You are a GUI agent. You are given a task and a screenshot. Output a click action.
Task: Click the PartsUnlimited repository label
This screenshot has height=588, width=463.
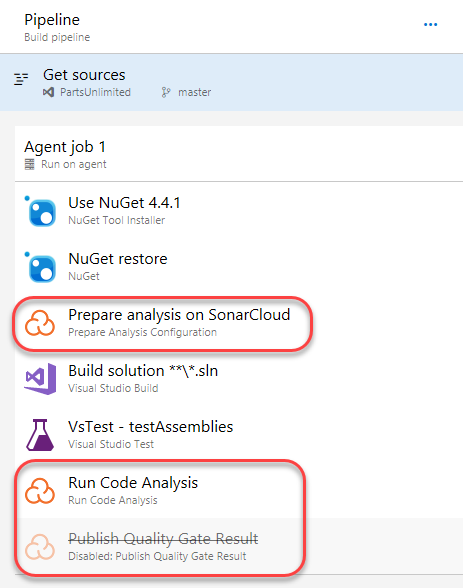tap(95, 92)
